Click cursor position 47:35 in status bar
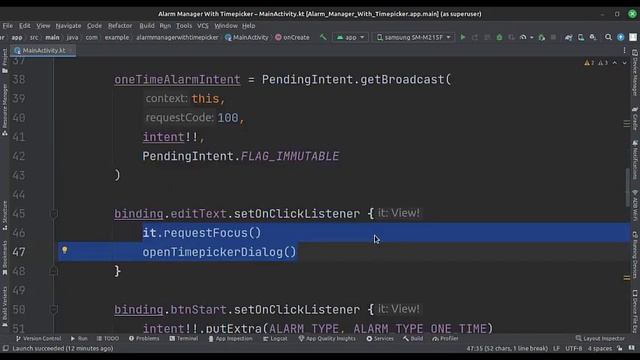The image size is (640, 360). pyautogui.click(x=507, y=348)
